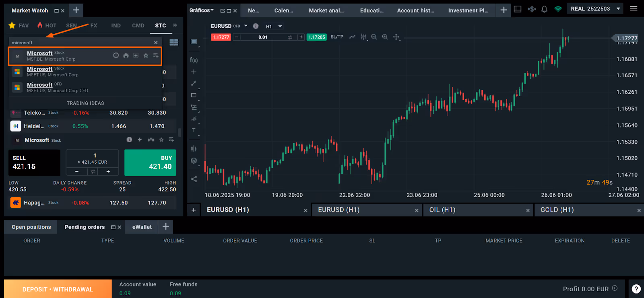Clear the microsoft search field

(x=156, y=43)
